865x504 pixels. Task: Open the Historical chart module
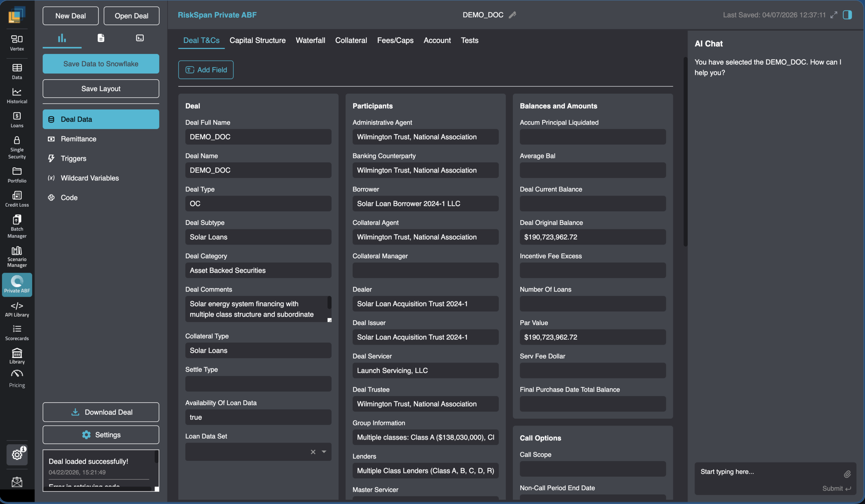pyautogui.click(x=17, y=96)
